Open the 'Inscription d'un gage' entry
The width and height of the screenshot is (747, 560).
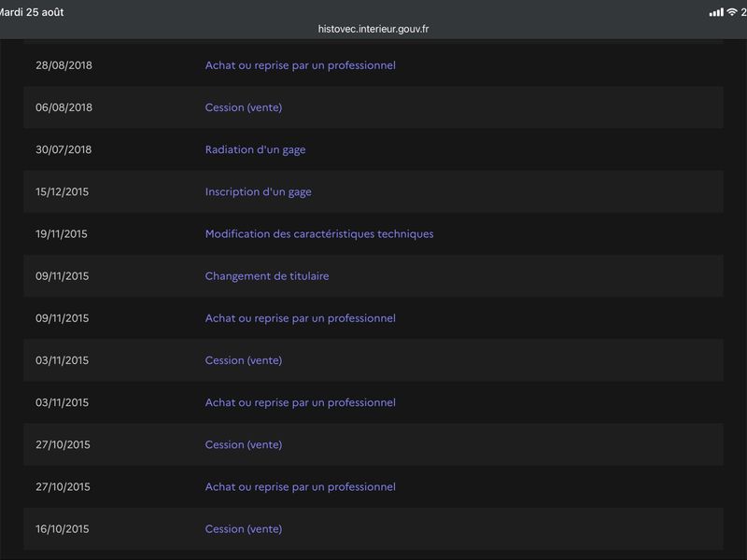pyautogui.click(x=259, y=191)
